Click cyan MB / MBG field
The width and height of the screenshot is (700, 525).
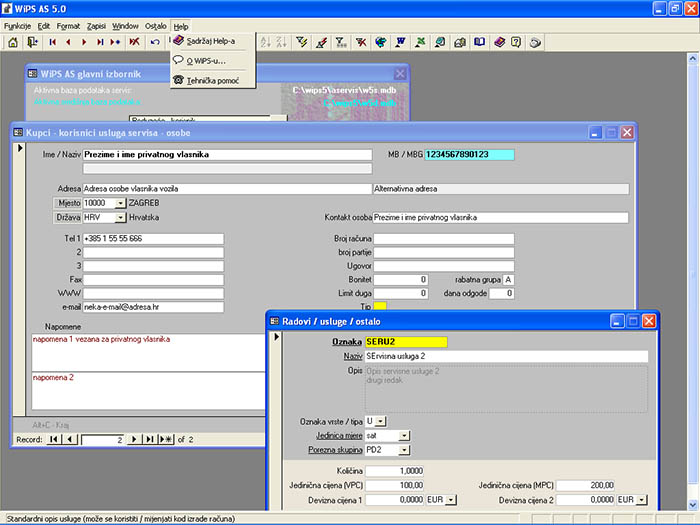pyautogui.click(x=469, y=154)
